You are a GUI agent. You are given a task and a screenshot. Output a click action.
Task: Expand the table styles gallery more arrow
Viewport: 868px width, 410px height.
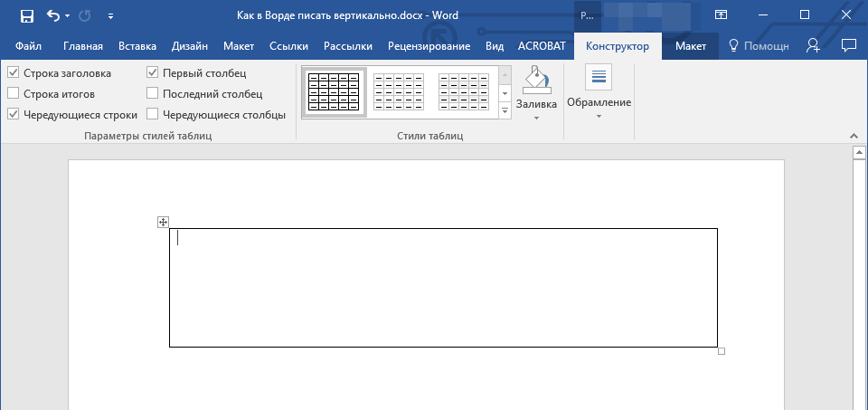(x=505, y=111)
